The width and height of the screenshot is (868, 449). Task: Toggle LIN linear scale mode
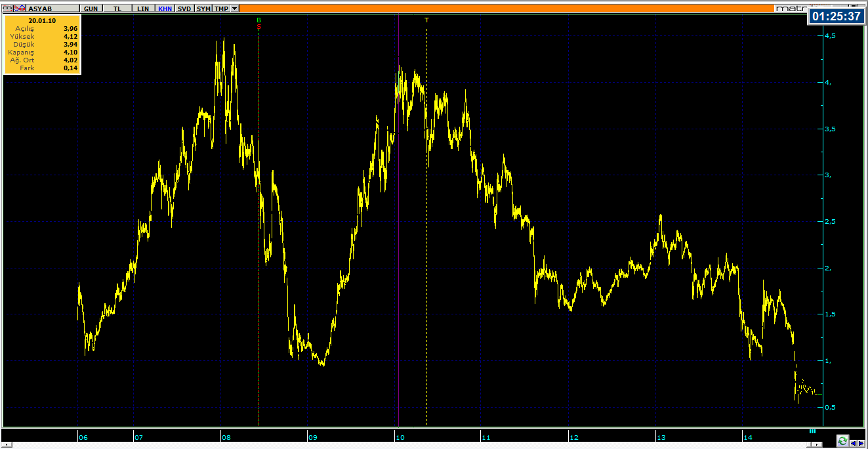pos(143,9)
